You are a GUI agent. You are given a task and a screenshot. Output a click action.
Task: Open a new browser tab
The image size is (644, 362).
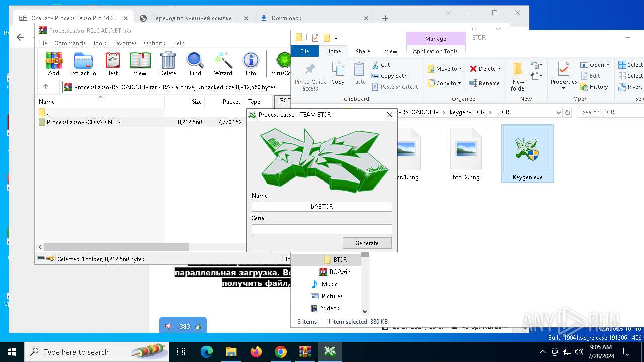click(385, 18)
